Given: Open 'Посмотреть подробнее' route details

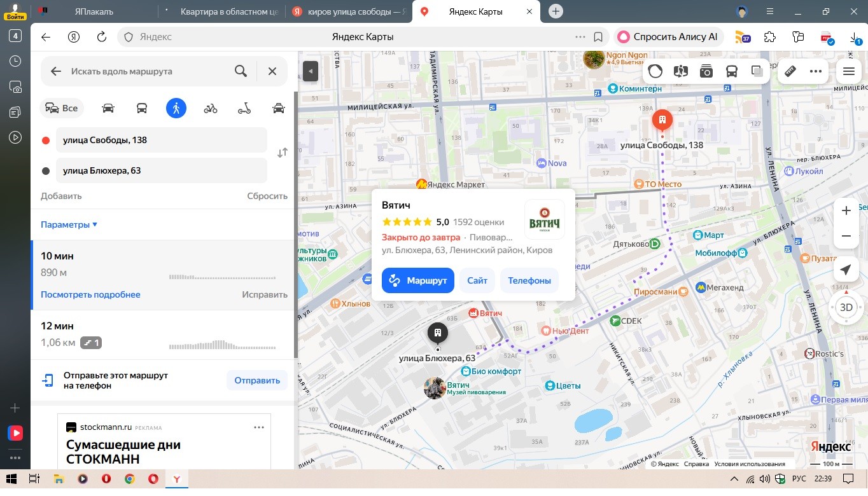Looking at the screenshot, I should click(90, 294).
